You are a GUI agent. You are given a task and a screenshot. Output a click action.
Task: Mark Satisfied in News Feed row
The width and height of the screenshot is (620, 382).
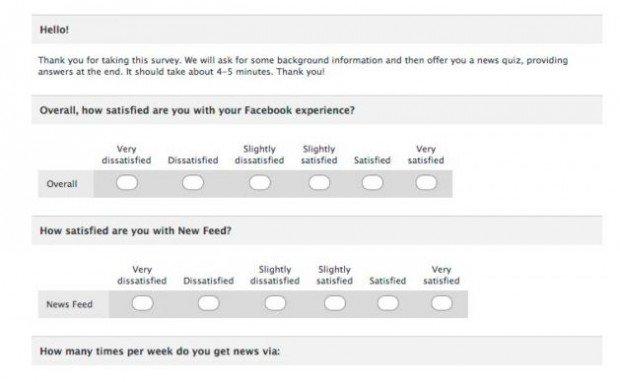tap(388, 303)
